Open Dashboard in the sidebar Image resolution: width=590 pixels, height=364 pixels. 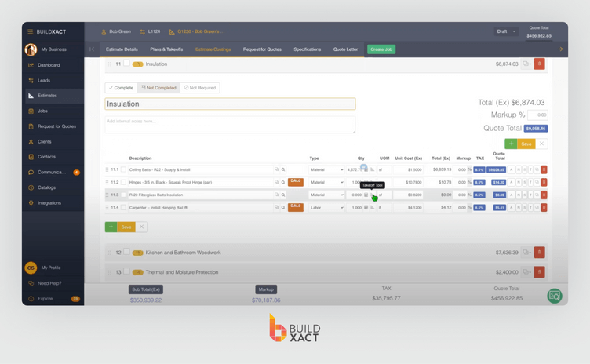pos(49,65)
